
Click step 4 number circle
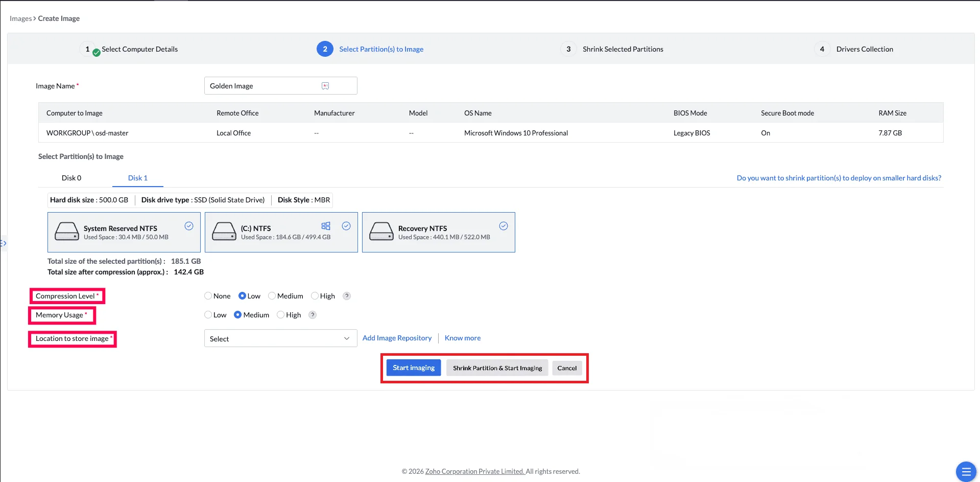click(822, 49)
